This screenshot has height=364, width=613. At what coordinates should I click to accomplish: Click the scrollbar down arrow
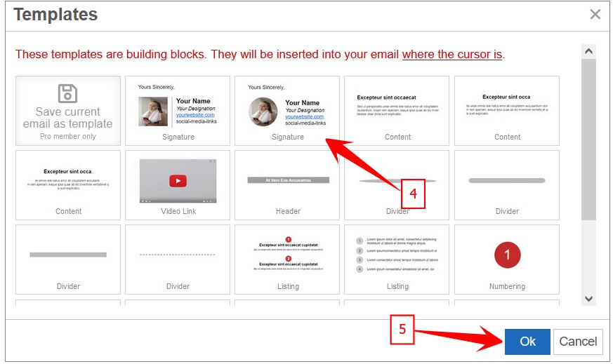(589, 298)
